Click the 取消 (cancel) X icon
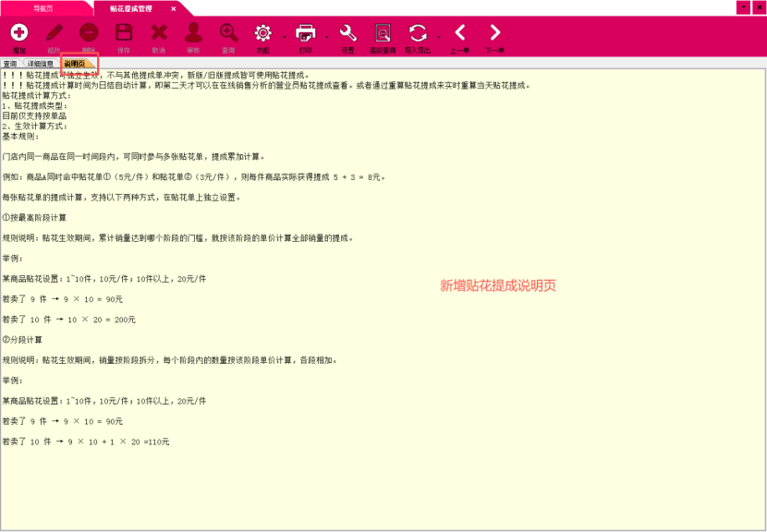The image size is (767, 532). (x=159, y=33)
